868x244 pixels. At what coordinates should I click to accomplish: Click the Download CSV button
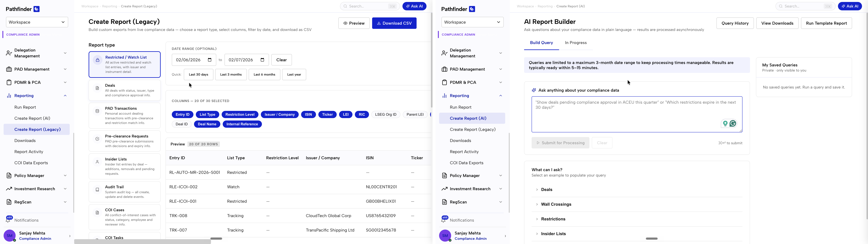coord(394,23)
